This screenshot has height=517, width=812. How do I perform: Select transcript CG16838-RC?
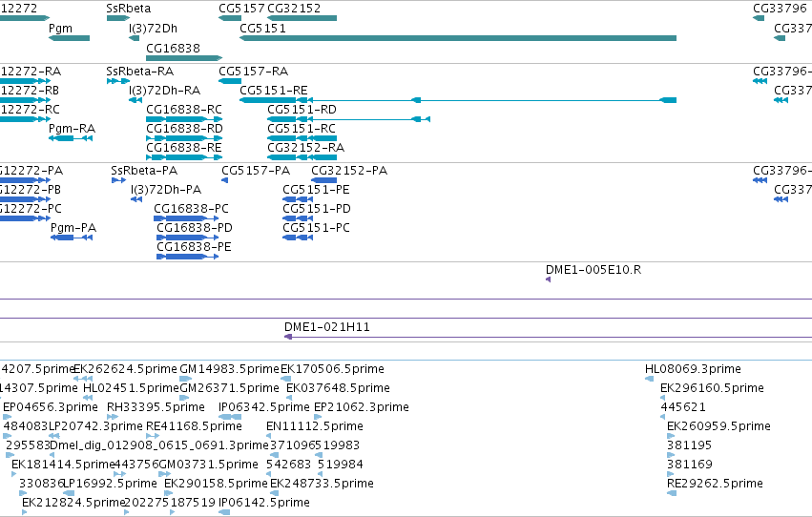[x=184, y=110]
